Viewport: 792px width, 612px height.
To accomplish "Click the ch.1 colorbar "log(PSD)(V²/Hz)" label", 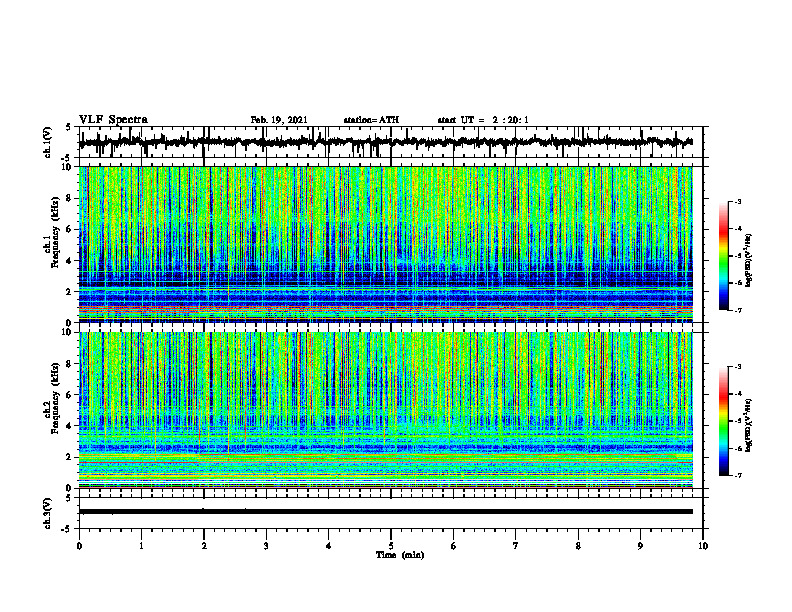I will coord(749,261).
